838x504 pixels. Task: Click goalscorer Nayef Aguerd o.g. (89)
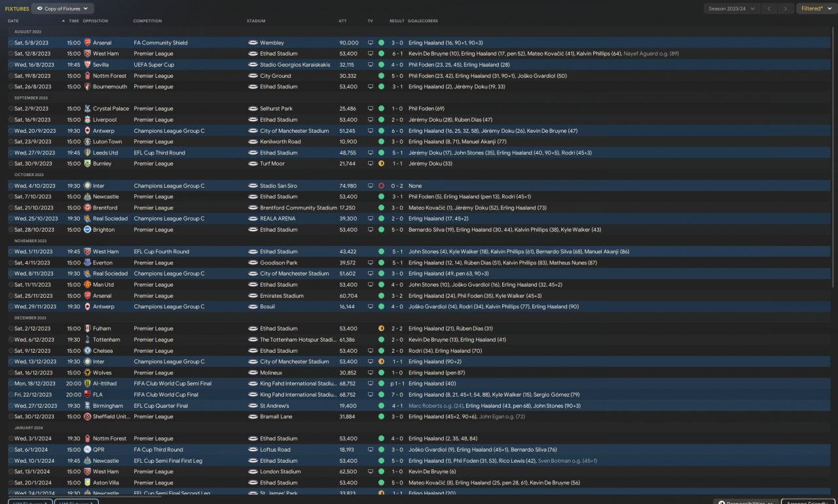coord(651,54)
